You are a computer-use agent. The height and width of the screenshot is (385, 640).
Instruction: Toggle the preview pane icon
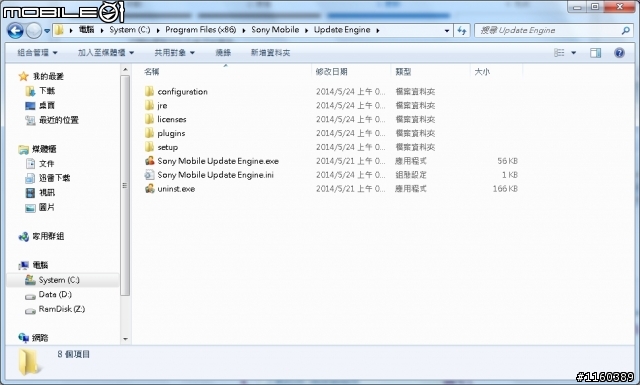tap(596, 53)
